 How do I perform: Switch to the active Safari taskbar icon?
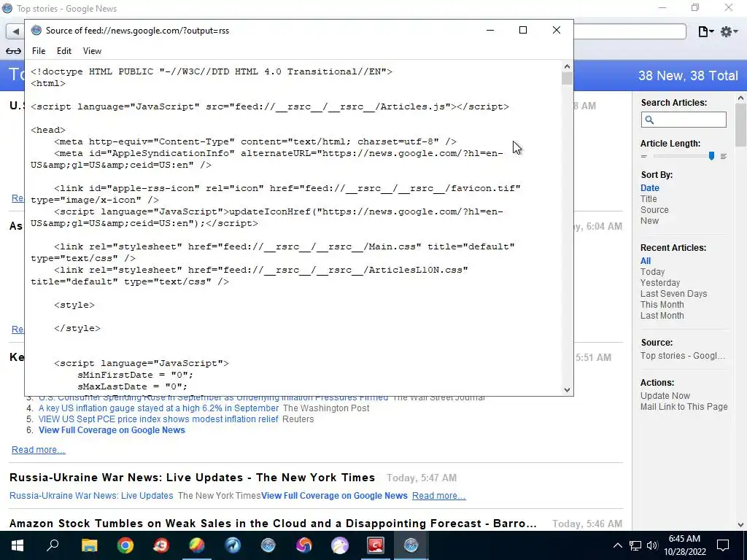coord(411,545)
